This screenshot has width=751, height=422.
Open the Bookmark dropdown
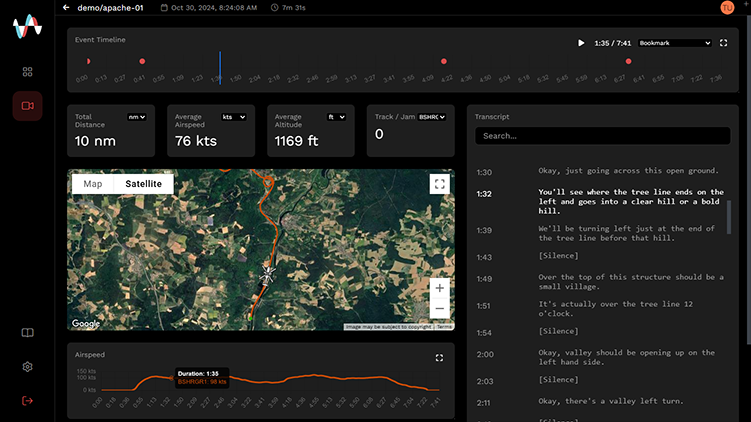click(675, 43)
